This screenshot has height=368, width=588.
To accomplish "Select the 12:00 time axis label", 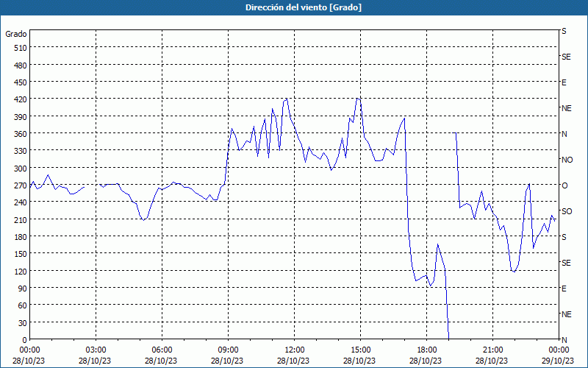I will (x=295, y=350).
